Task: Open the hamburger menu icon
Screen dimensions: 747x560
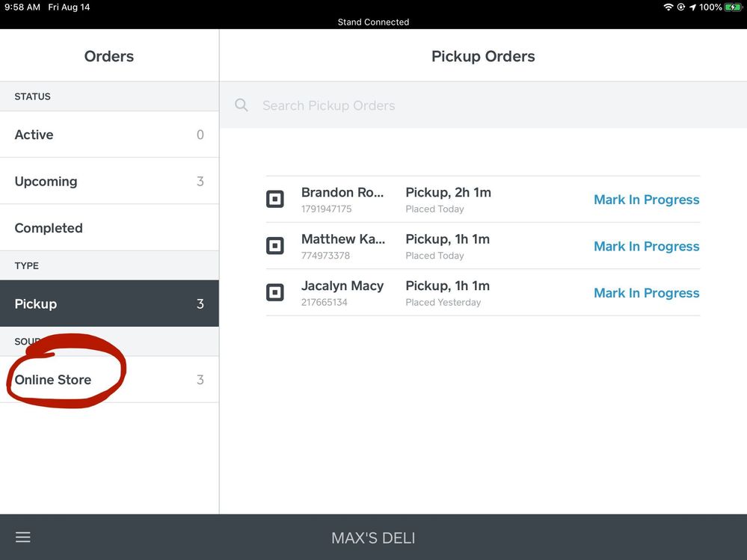Action: (23, 538)
